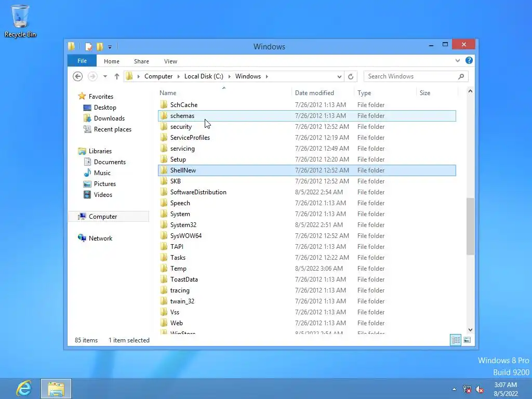Select the ToastData folder name

click(184, 279)
